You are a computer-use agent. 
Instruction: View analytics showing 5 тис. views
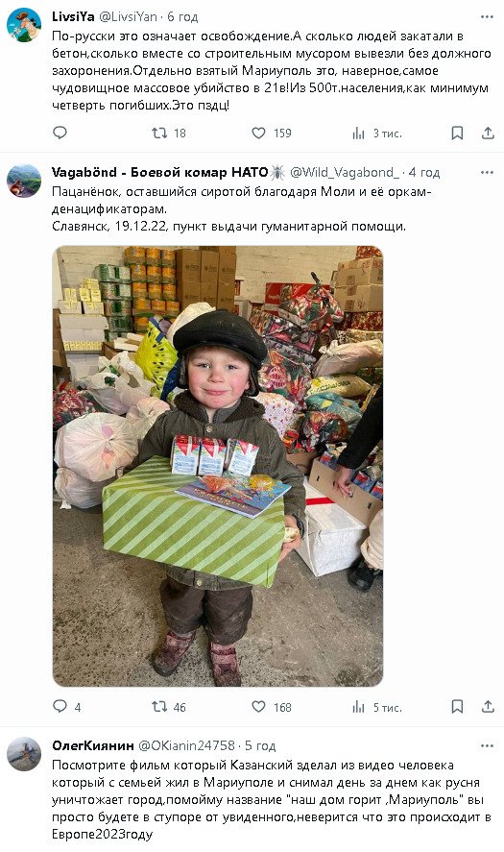[x=377, y=707]
